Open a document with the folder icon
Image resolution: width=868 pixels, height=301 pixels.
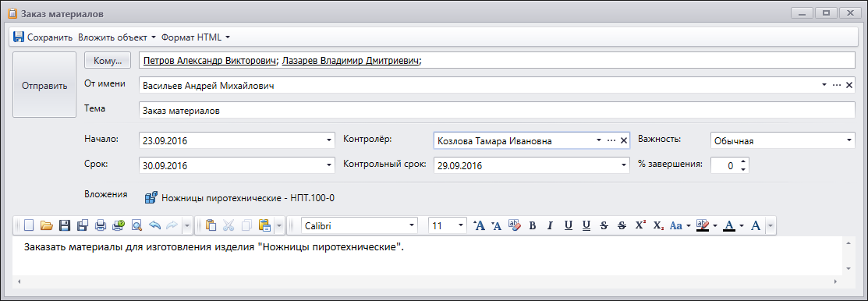tap(47, 225)
